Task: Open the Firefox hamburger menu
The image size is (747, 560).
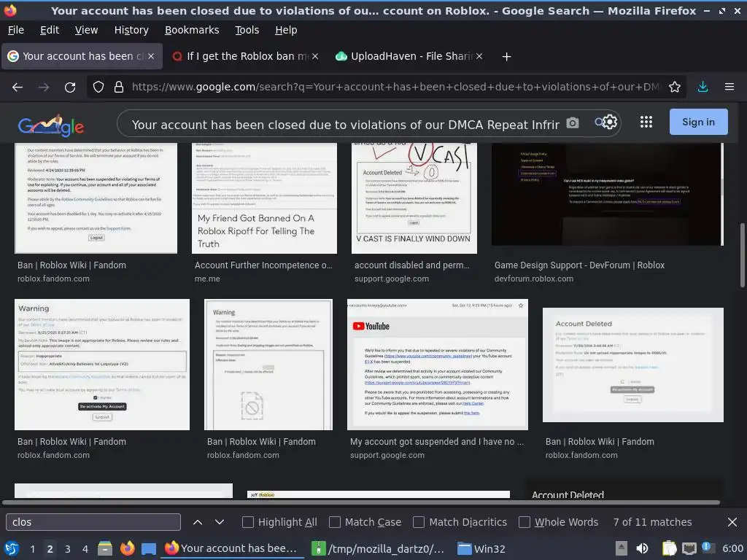Action: [x=729, y=87]
